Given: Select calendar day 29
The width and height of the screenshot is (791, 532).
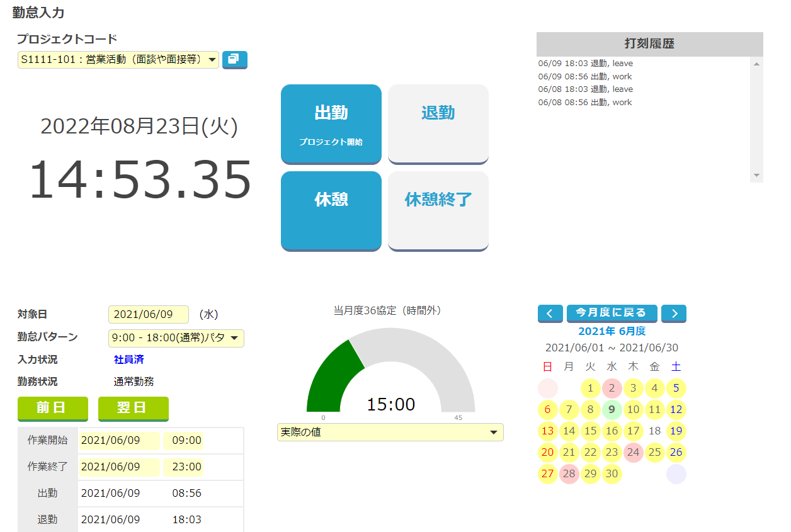Looking at the screenshot, I should [591, 474].
